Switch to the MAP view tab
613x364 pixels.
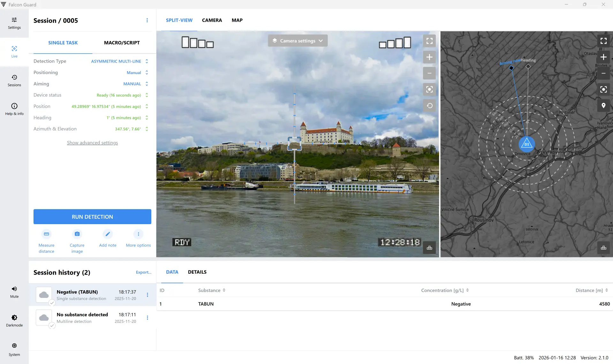point(237,20)
